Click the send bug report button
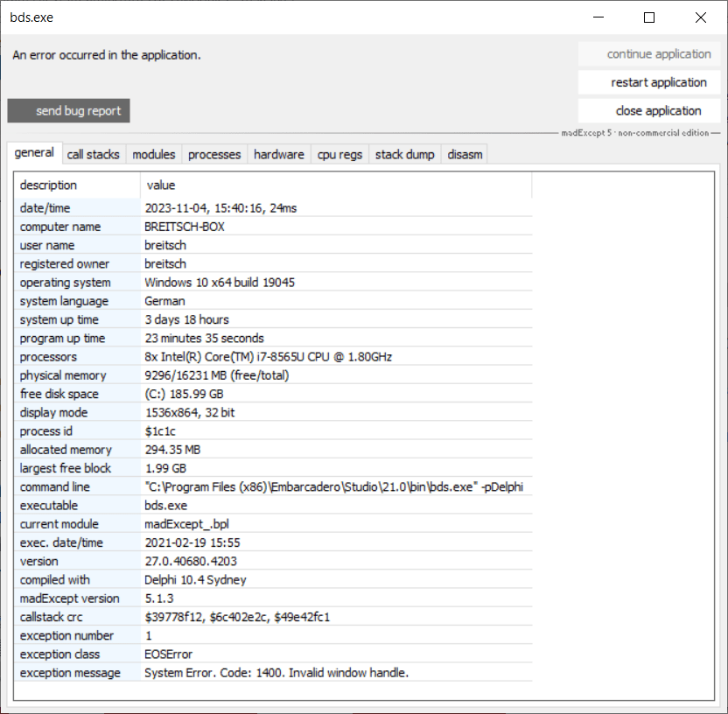 (68, 111)
